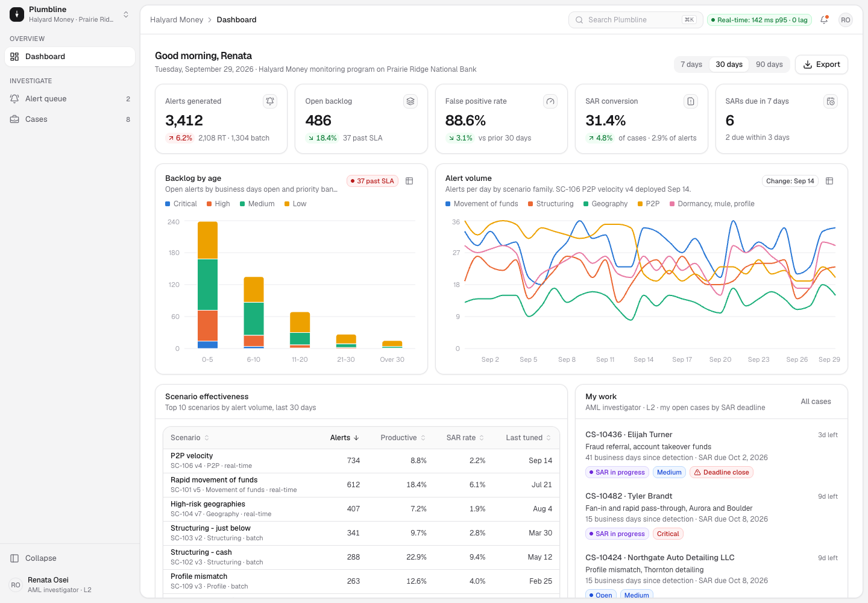Toggle the Structuring series in Alert volume legend

[550, 204]
